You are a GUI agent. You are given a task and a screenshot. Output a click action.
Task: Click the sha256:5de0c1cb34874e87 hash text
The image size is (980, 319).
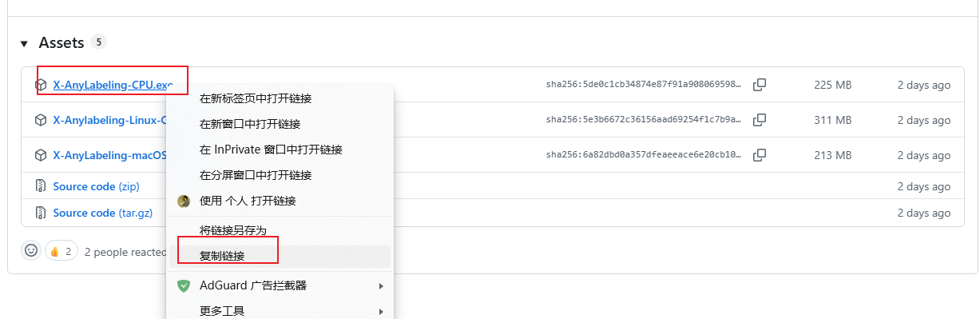(x=644, y=85)
